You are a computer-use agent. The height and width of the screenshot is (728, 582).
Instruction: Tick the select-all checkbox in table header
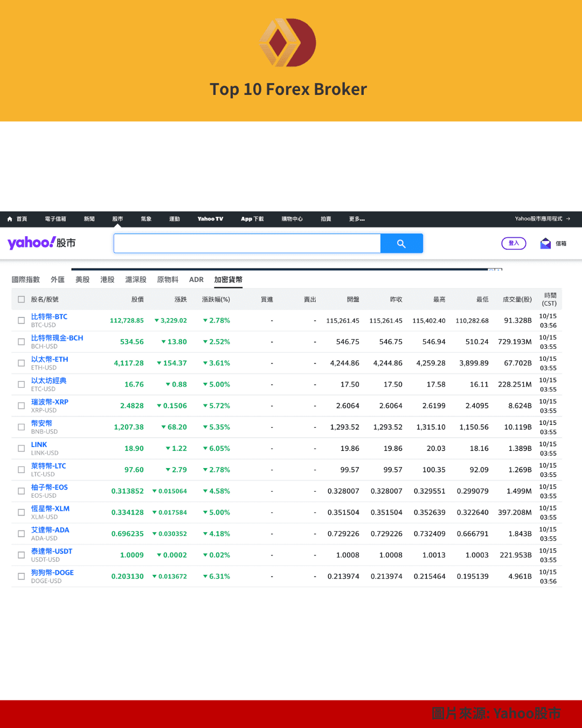point(22,299)
